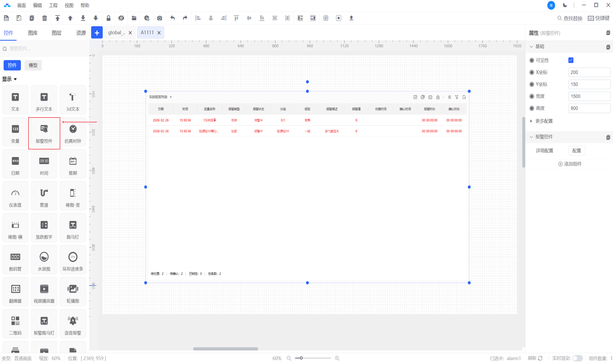
Task: Click the delete trash icon in toolbar
Action: point(44,18)
